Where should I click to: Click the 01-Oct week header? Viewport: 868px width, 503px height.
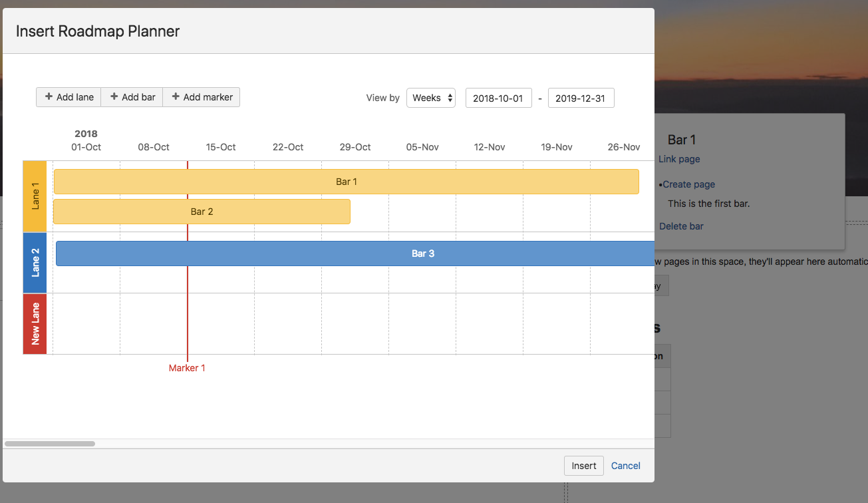86,147
